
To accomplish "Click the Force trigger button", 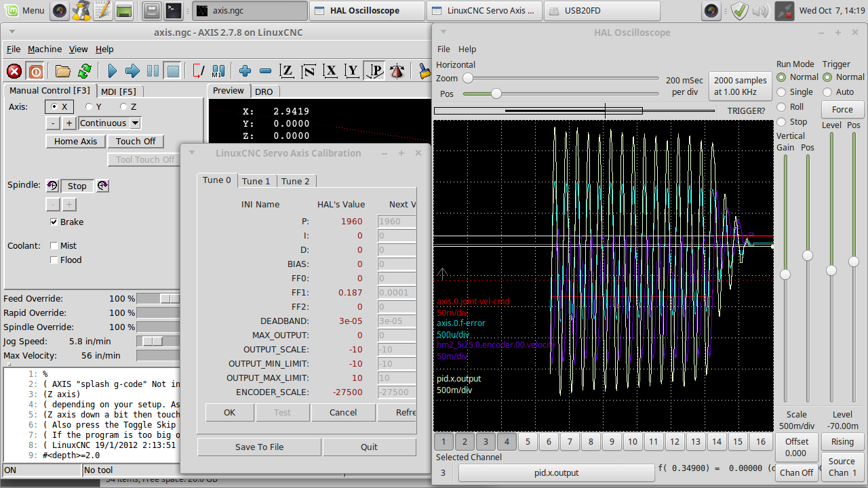I will [x=842, y=109].
